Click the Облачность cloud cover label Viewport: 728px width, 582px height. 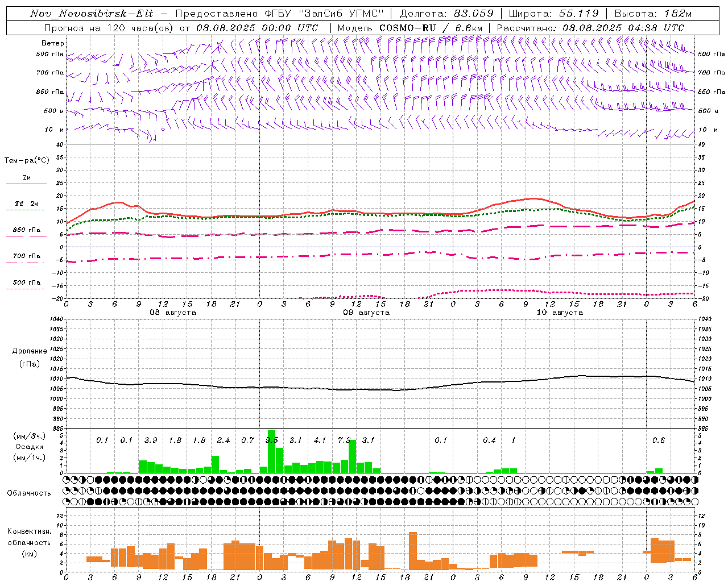(29, 493)
